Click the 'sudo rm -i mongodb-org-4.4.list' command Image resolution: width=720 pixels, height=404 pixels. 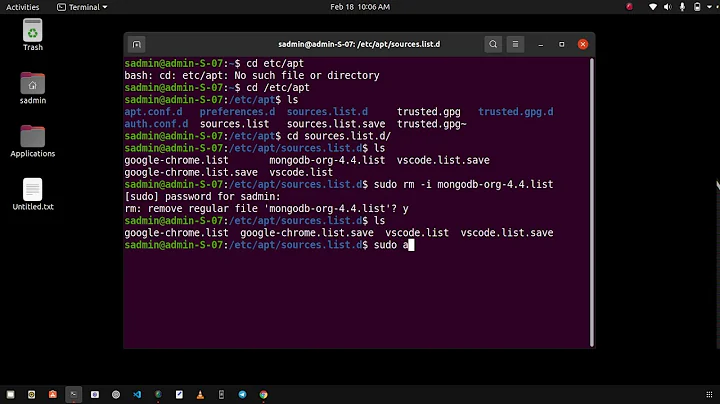[x=463, y=185]
